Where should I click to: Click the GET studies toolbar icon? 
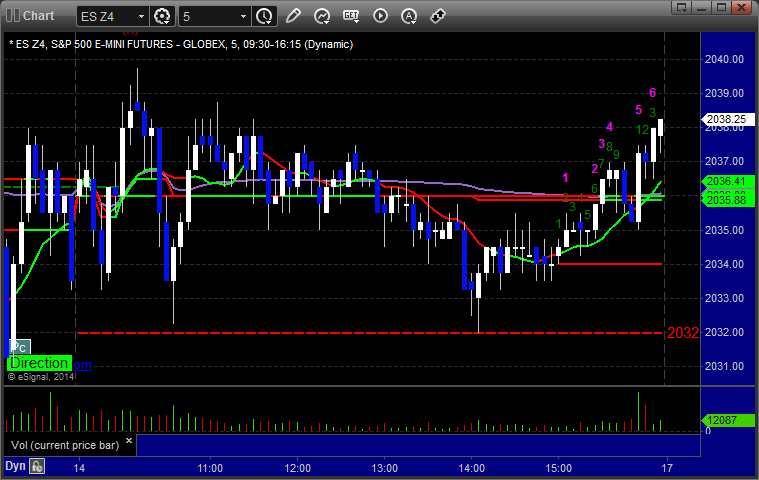pyautogui.click(x=352, y=16)
